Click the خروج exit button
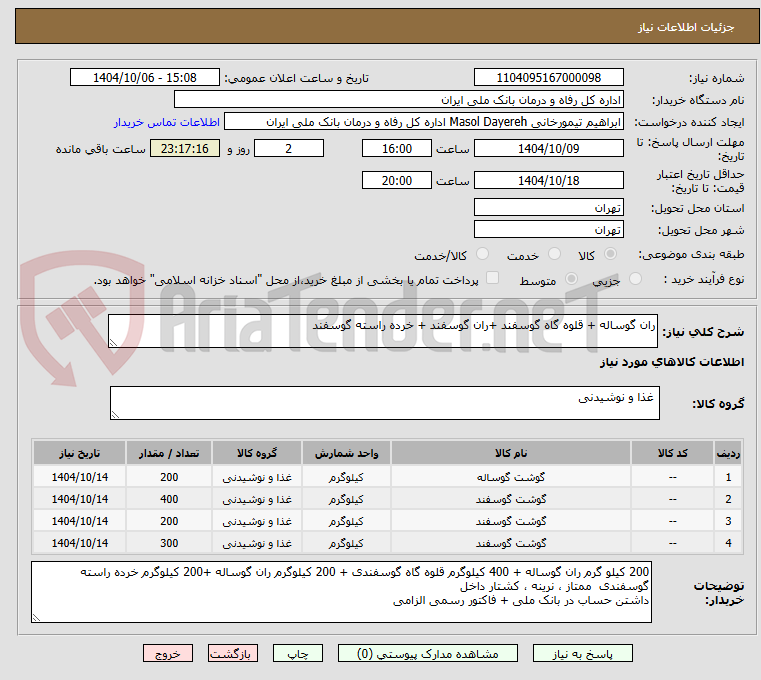Image resolution: width=761 pixels, height=680 pixels. point(167,653)
